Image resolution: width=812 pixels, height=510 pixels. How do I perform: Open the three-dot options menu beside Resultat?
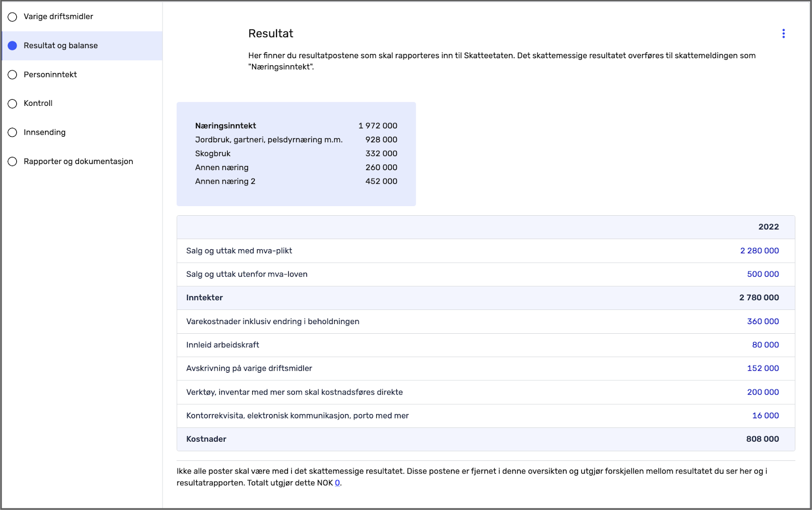click(783, 33)
